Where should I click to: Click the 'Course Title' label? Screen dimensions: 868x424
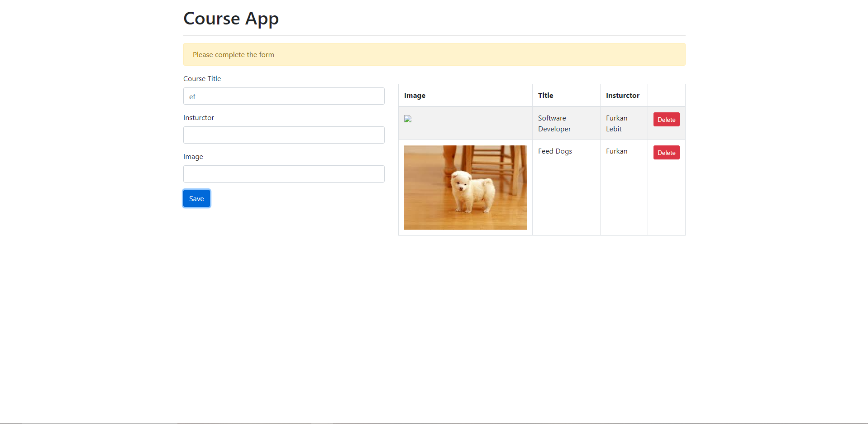(x=202, y=78)
